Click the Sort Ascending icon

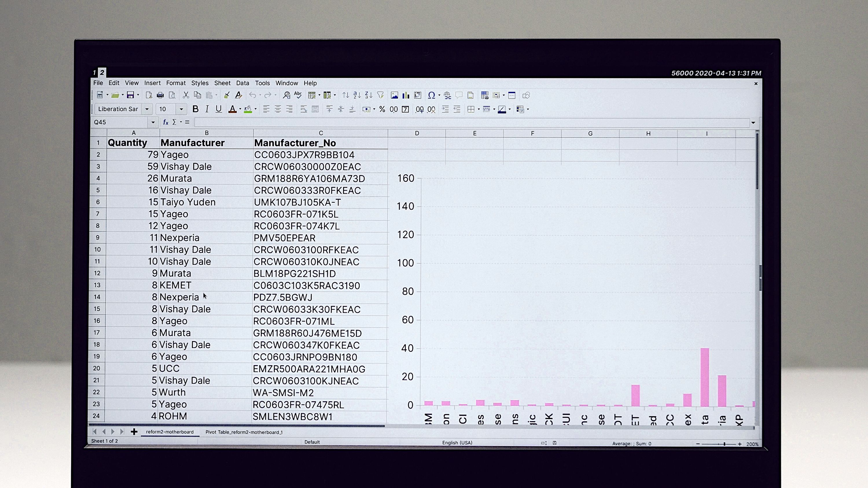pos(357,95)
